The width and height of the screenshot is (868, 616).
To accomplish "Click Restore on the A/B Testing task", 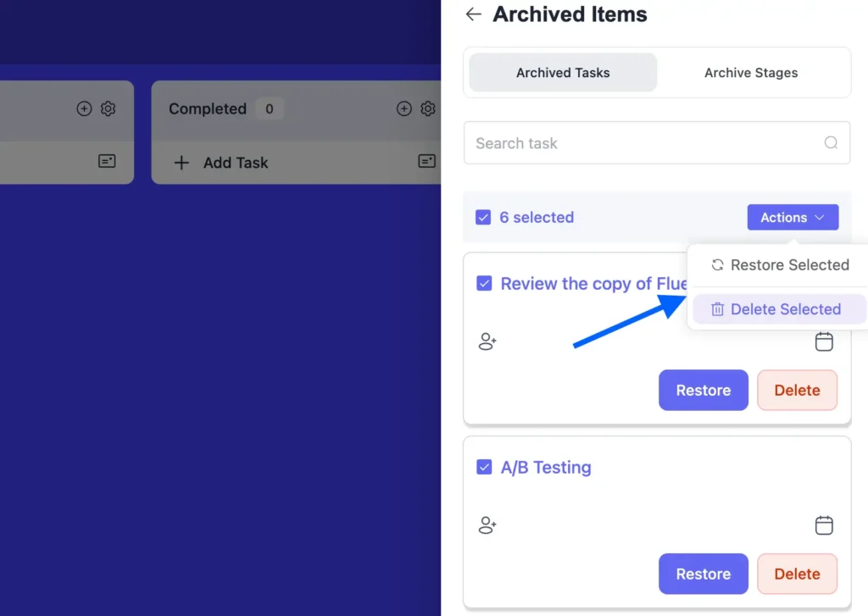I will (x=703, y=574).
